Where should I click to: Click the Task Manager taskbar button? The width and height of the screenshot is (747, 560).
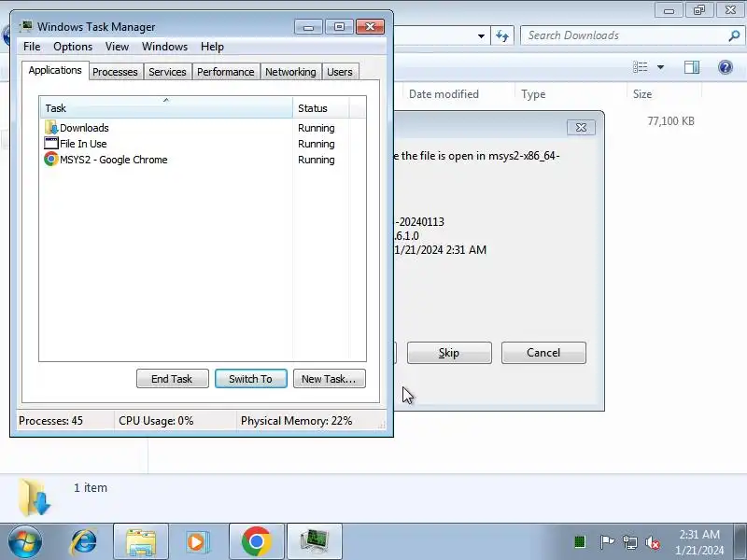point(315,542)
